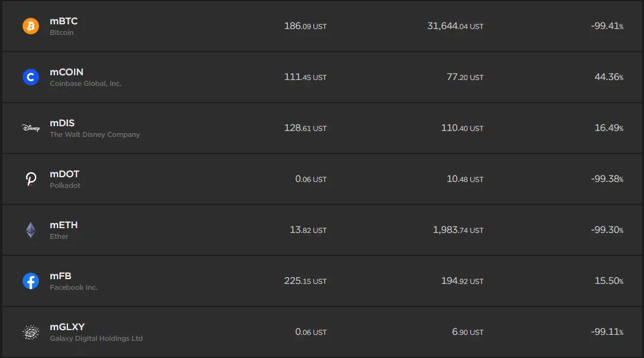Click mETH oracle price 1,983.74 UST
Screen dimensions: 644x358
458,230
